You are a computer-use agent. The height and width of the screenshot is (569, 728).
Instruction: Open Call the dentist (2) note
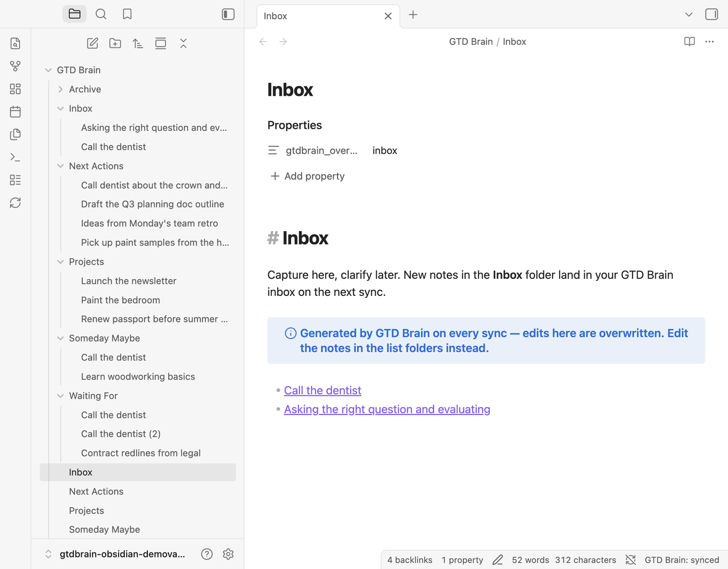point(121,434)
